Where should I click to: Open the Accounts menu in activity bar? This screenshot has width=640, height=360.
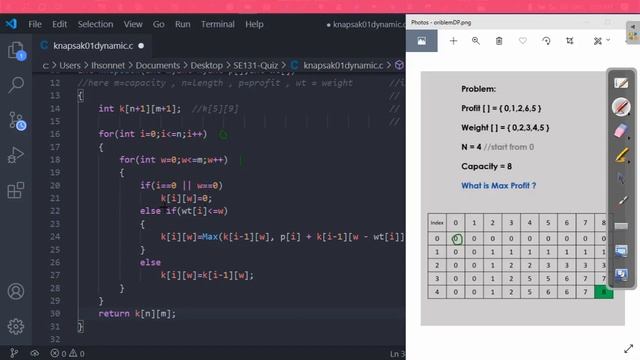(16, 291)
